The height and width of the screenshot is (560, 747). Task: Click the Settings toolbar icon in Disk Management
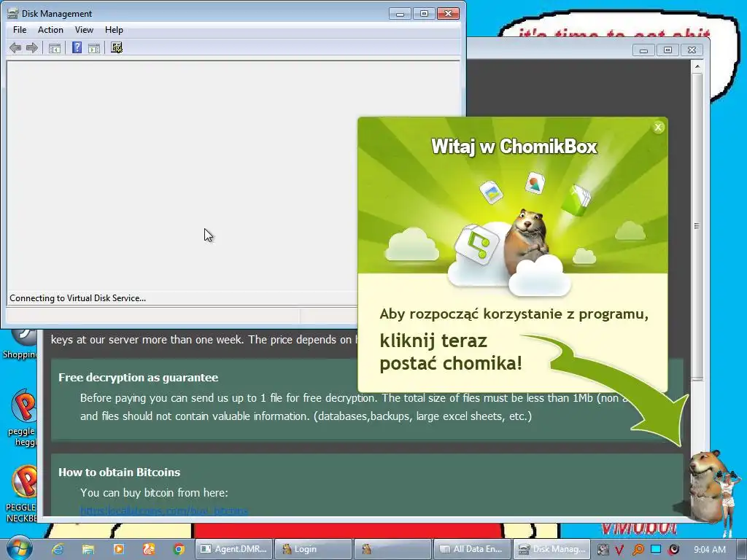click(117, 47)
